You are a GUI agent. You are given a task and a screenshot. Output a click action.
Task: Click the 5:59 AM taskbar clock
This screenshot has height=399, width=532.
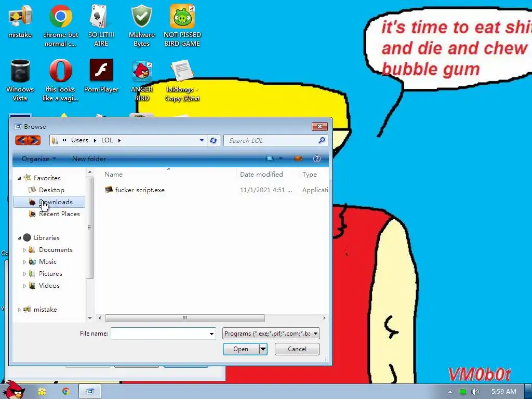click(504, 392)
